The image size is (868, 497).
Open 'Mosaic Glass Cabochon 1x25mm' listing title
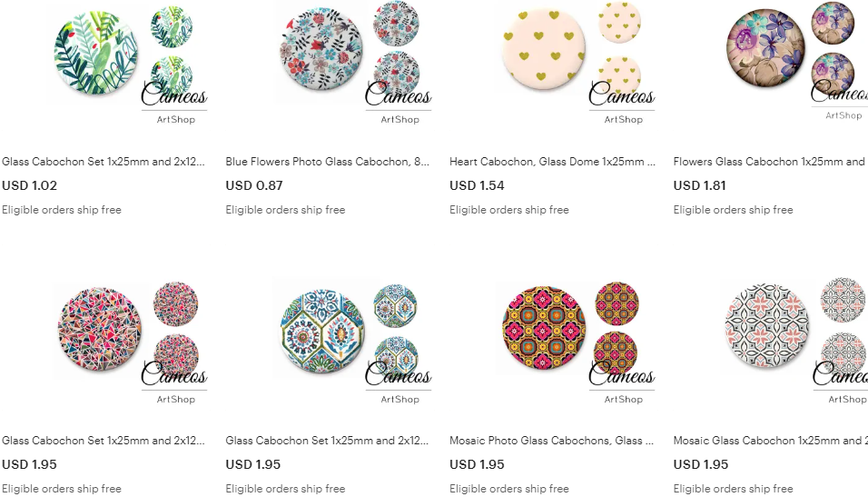(x=768, y=441)
